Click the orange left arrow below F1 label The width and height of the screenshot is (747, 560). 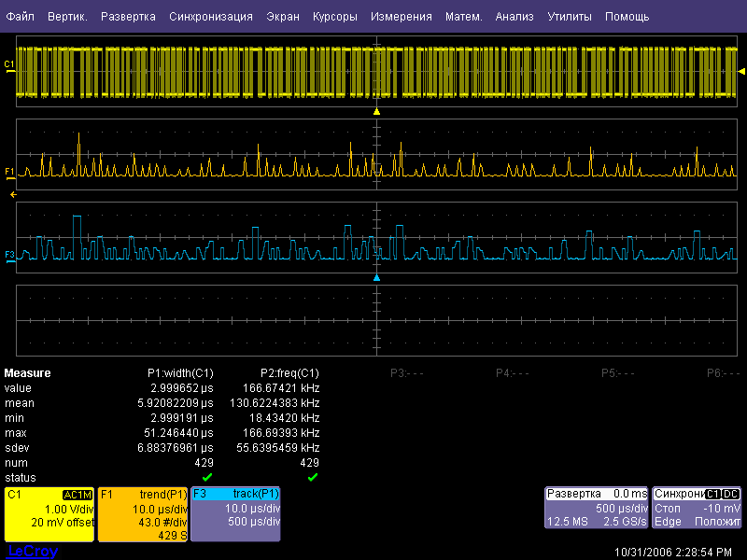tap(13, 194)
